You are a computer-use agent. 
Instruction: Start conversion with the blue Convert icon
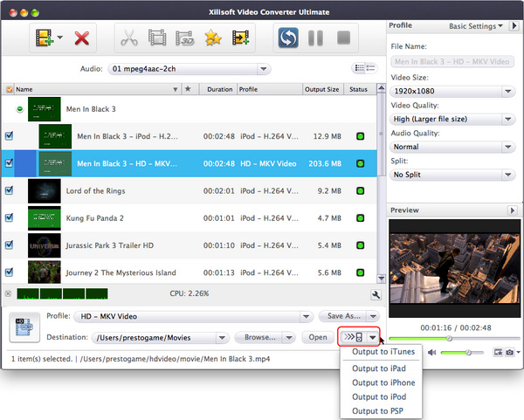tap(288, 38)
